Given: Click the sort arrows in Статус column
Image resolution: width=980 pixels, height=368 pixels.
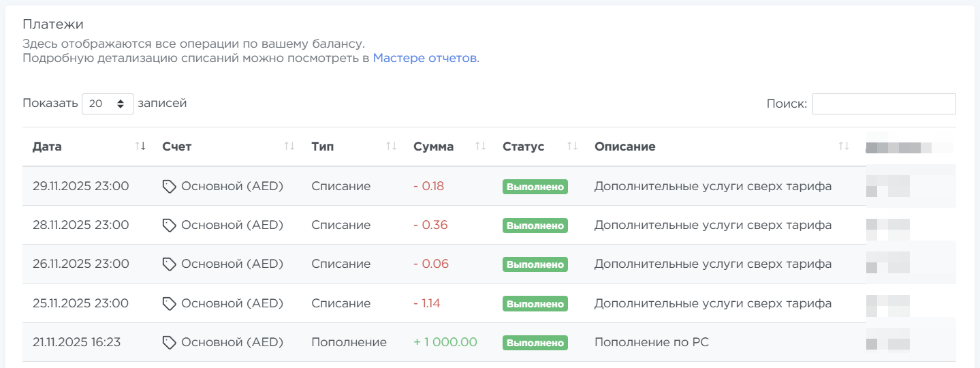Looking at the screenshot, I should (572, 146).
